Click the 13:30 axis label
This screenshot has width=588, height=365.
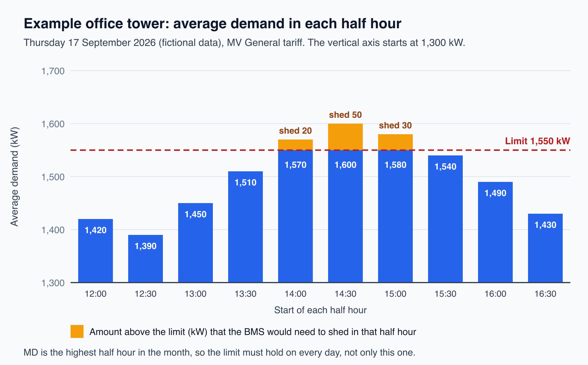[245, 294]
